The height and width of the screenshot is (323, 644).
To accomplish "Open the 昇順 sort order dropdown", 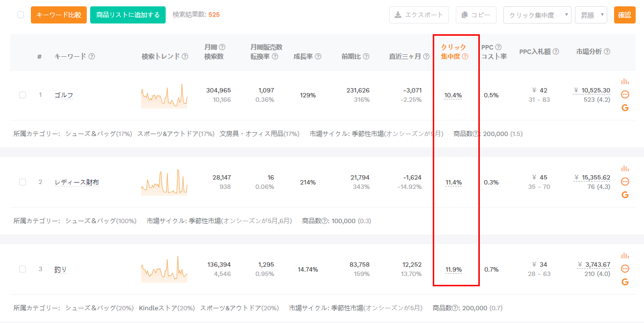I will click(x=591, y=15).
